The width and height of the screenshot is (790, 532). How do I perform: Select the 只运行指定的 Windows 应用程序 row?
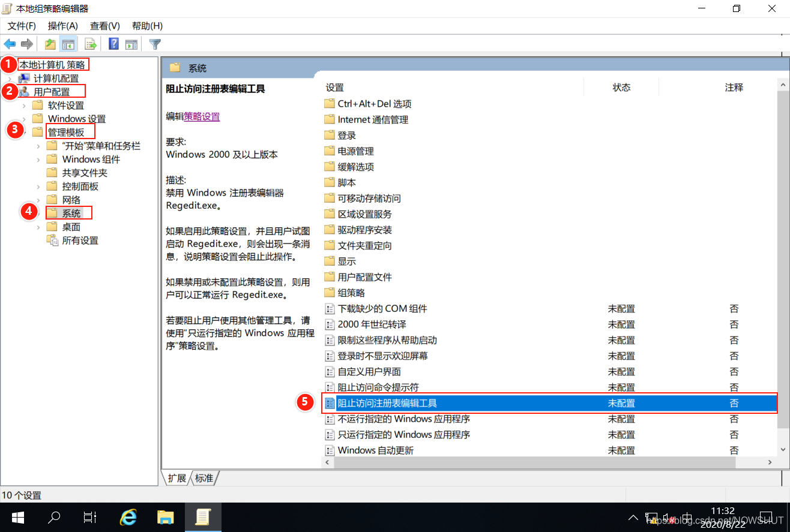[549, 434]
